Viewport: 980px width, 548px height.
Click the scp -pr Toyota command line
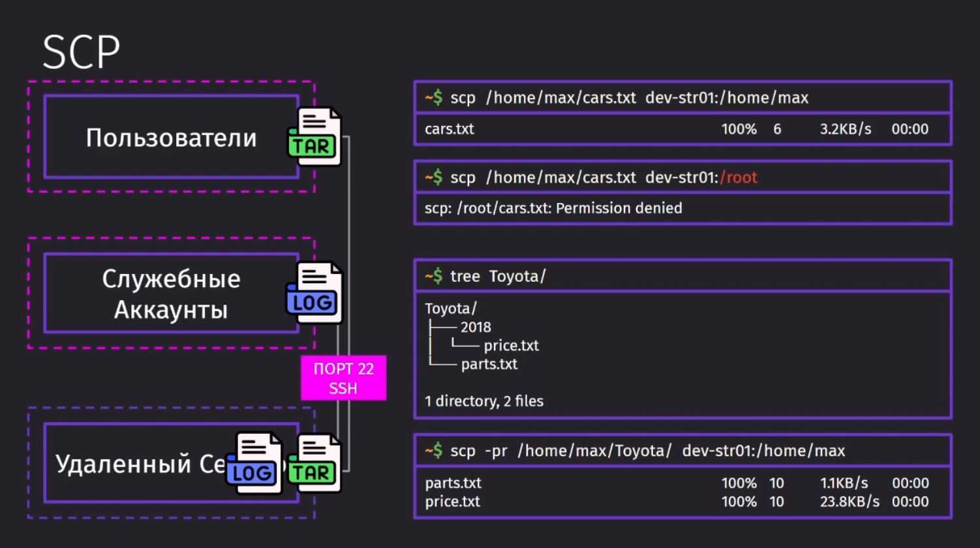[x=682, y=451]
